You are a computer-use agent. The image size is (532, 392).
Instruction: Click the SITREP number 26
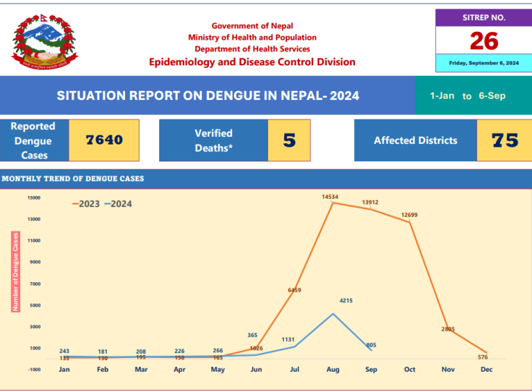[x=484, y=41]
